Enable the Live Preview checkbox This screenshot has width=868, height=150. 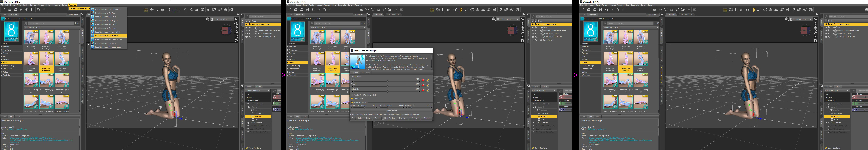(x=383, y=118)
